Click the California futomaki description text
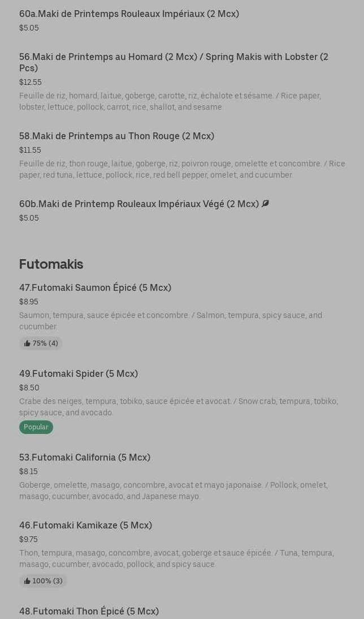 tap(173, 491)
